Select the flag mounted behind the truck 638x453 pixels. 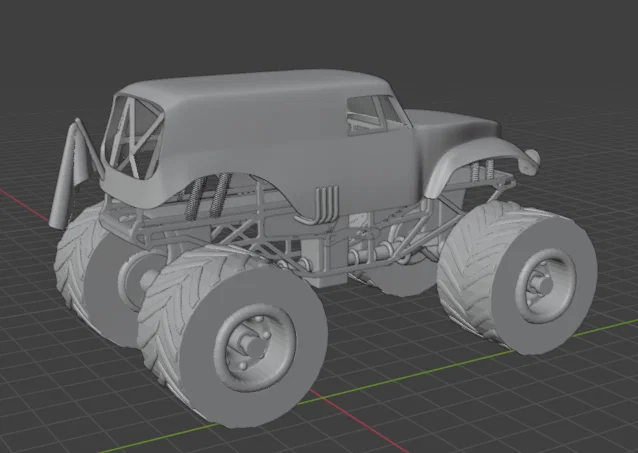pos(69,175)
